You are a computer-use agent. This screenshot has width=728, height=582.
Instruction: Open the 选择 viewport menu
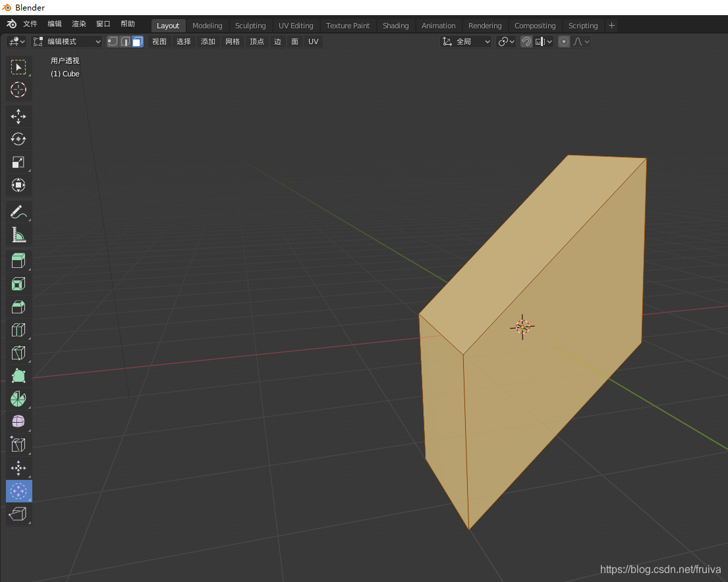click(184, 41)
